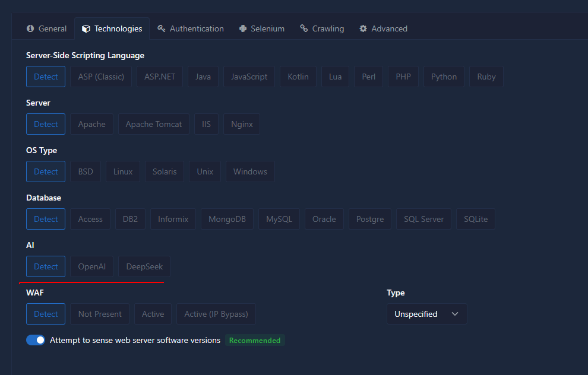588x375 pixels.
Task: Switch to the Authentication tab
Action: tap(191, 28)
